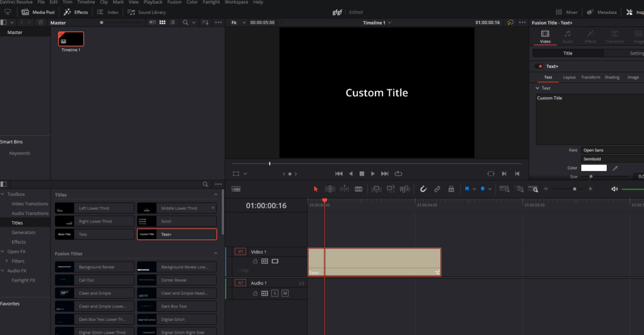Open the Sound Library panel
The width and height of the screenshot is (644, 335).
pos(147,12)
